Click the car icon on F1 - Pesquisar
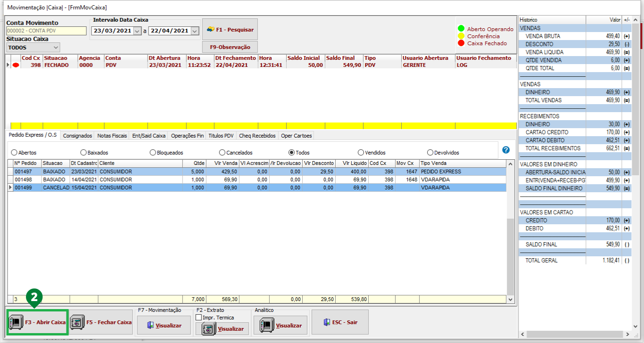 (x=210, y=29)
